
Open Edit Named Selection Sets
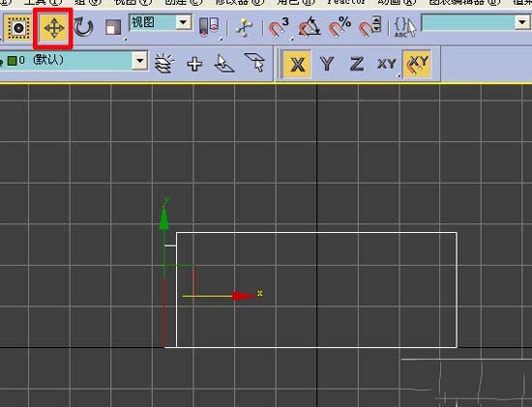click(404, 27)
